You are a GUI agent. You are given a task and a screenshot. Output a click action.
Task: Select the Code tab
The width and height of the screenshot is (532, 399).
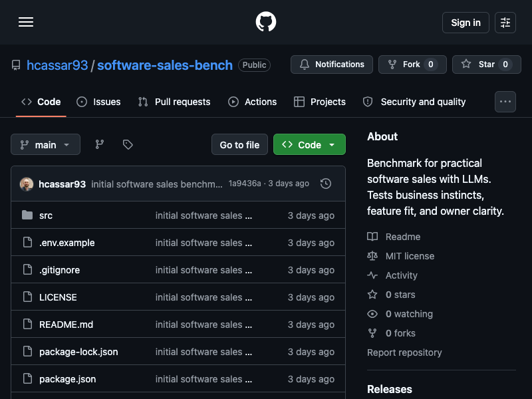click(41, 102)
